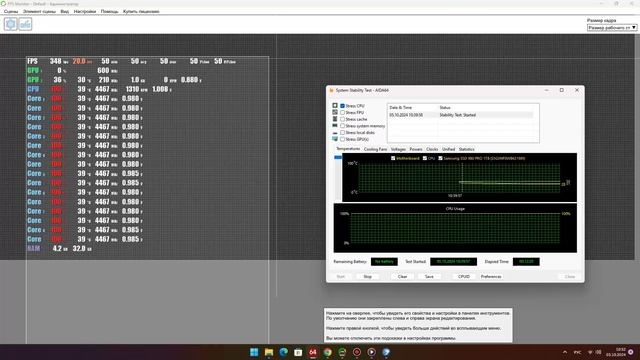Enable the Stress local disks checkbox
This screenshot has height=360, width=640.
click(342, 133)
